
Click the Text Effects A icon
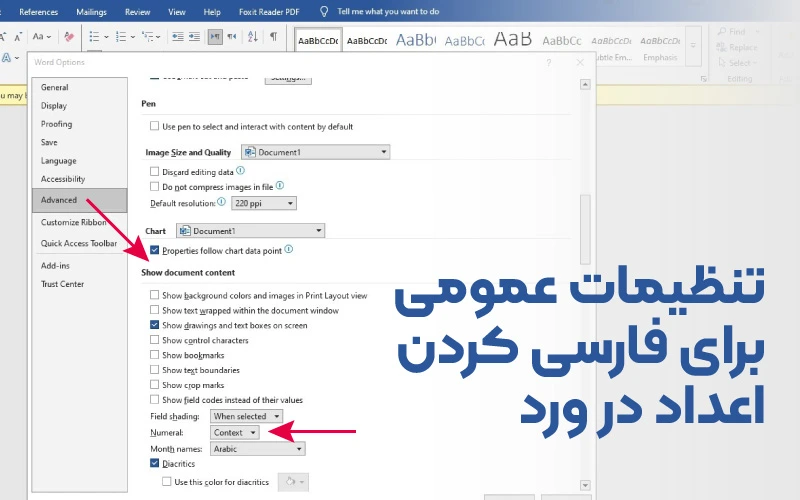pos(6,58)
